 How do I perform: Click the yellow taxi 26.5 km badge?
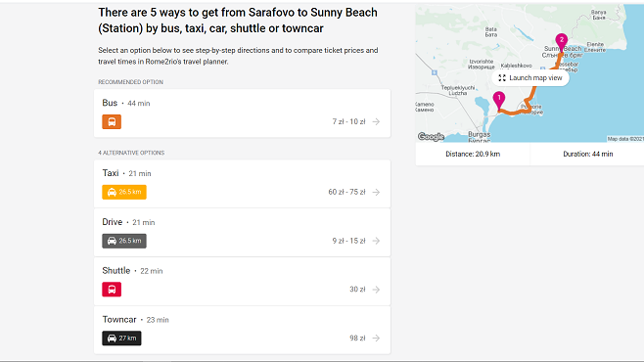(x=124, y=192)
